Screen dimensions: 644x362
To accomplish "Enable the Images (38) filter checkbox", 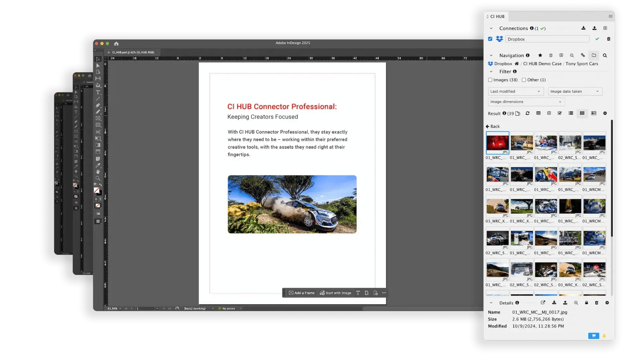I will point(490,80).
